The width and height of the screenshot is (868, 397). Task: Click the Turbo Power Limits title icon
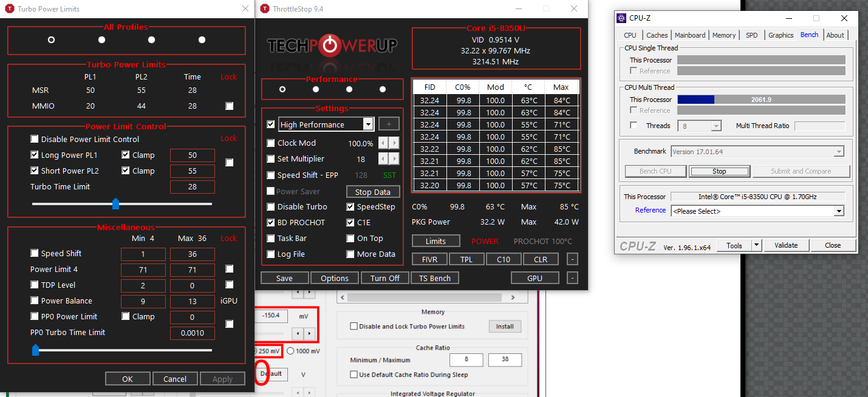click(9, 9)
